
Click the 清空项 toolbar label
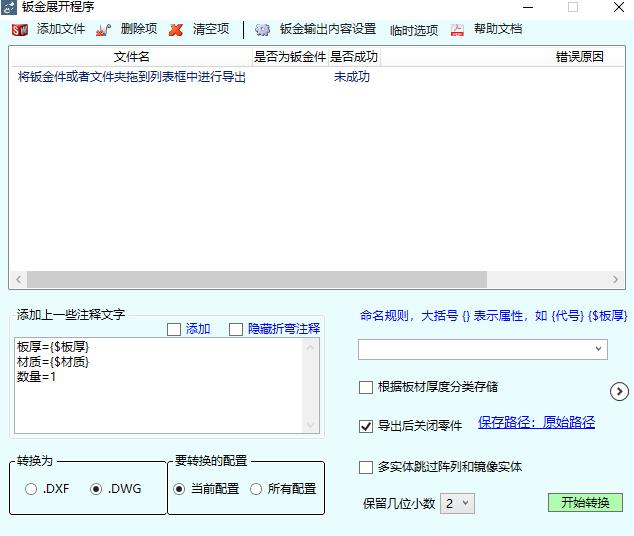tap(211, 29)
